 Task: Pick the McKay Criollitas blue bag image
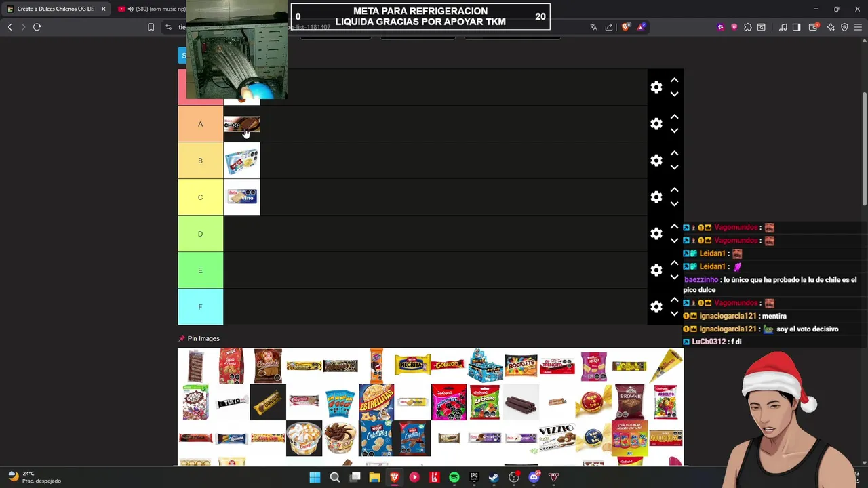pos(376,438)
